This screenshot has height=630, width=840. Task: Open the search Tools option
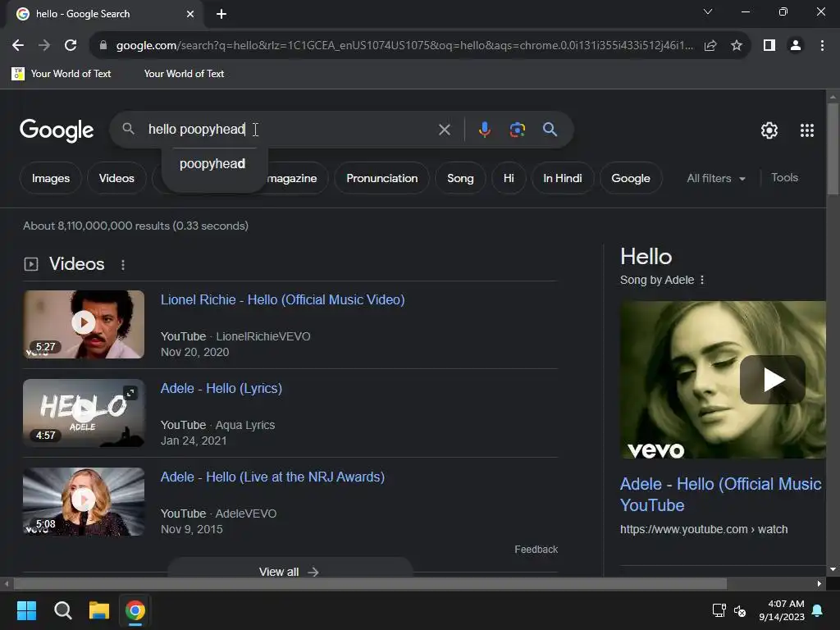click(x=784, y=178)
